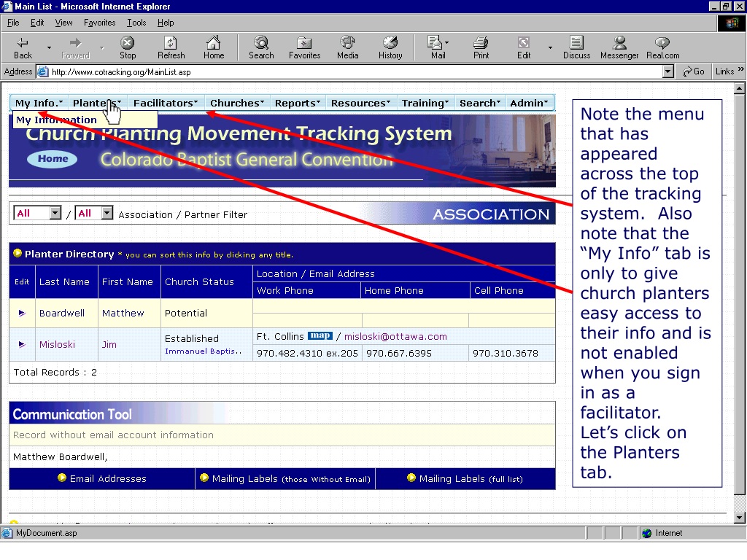Screen dimensions: 747x560
Task: Open the Tools menu
Action: (x=136, y=23)
